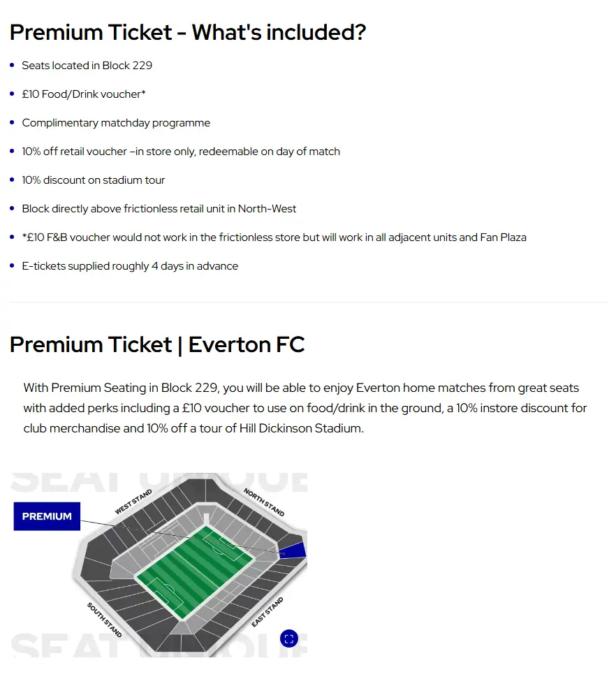Click the blue PREMIUM label box
Image resolution: width=616 pixels, height=679 pixels.
point(47,516)
